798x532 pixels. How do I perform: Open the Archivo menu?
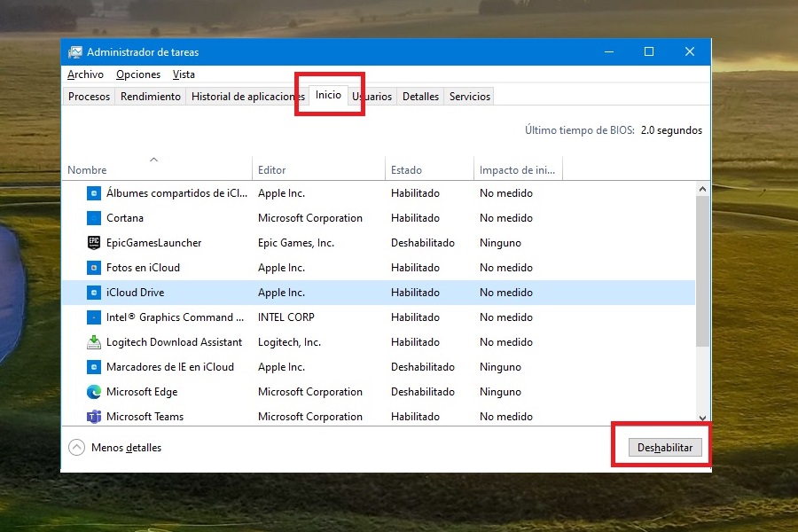pyautogui.click(x=85, y=74)
